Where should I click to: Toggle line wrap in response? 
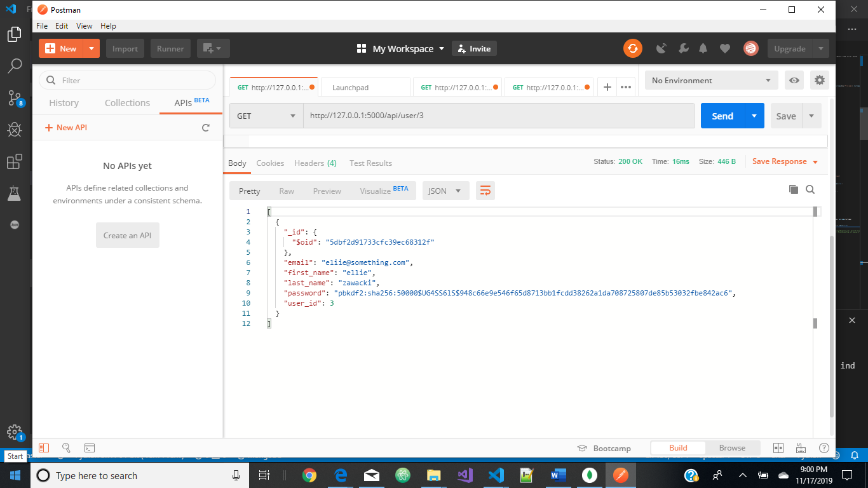click(x=485, y=191)
